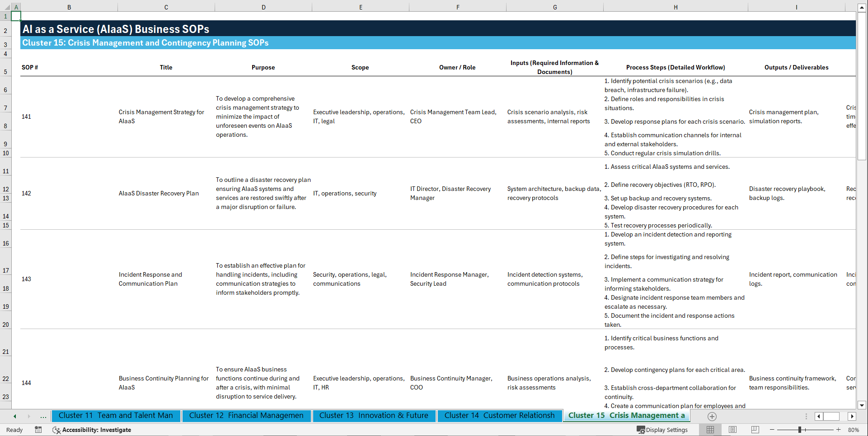The width and height of the screenshot is (868, 436).
Task: Click the vertical scrollbar down arrow
Action: (x=862, y=405)
